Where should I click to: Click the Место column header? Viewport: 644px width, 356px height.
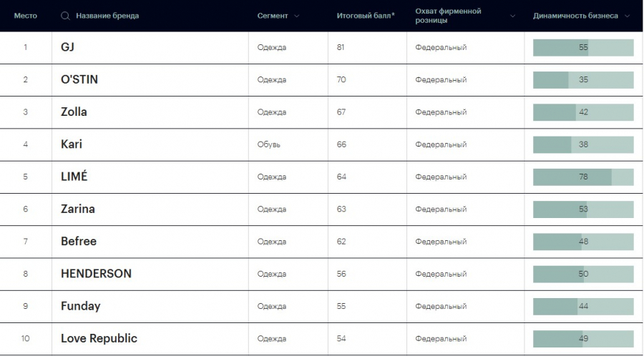click(25, 16)
